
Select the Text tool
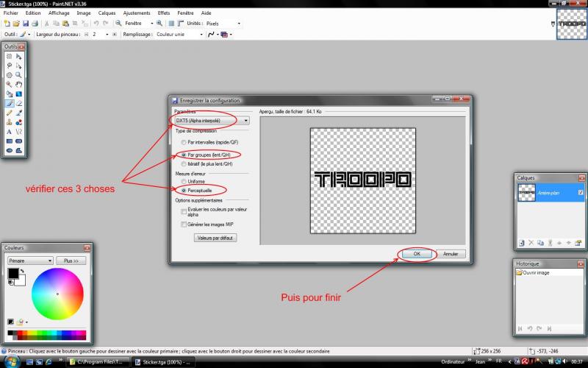(10, 132)
